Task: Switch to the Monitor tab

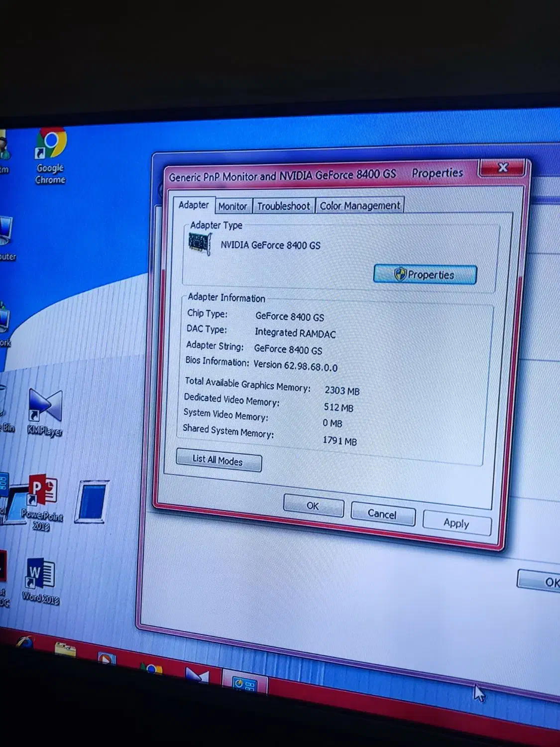Action: click(x=232, y=206)
